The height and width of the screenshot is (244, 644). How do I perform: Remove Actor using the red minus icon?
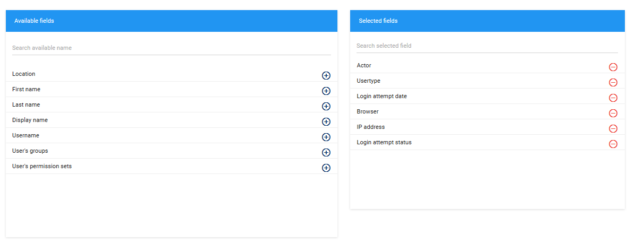tap(613, 67)
